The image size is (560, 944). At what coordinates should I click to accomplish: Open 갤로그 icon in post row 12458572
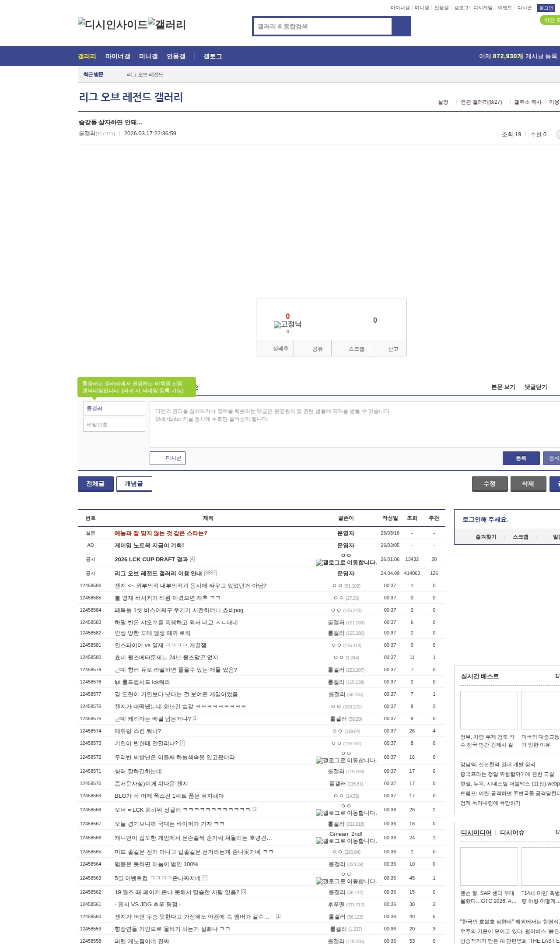coord(346,761)
